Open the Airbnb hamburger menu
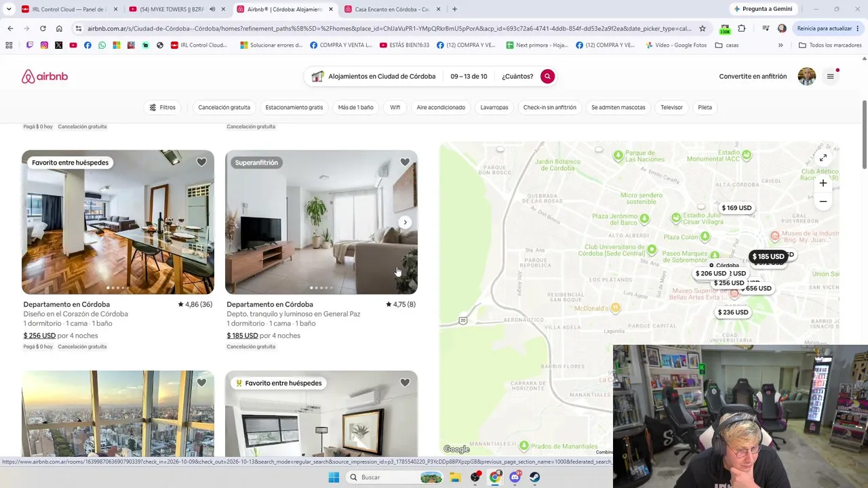 pyautogui.click(x=830, y=77)
